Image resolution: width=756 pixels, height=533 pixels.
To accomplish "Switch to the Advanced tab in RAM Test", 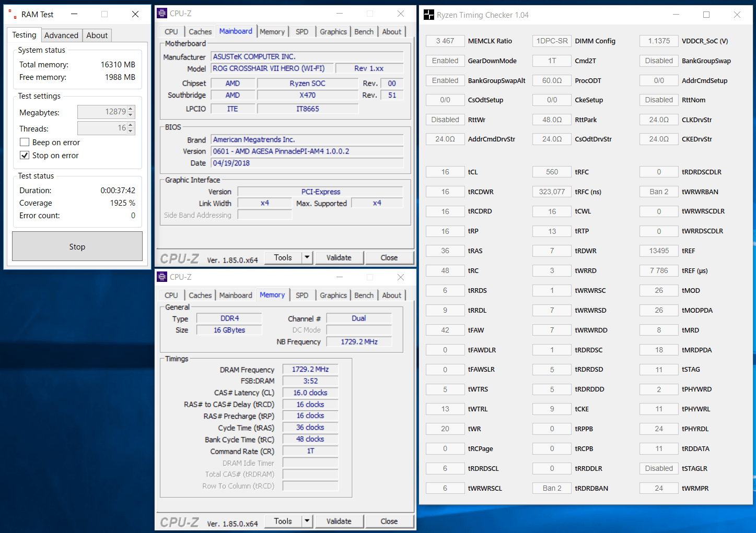I will click(x=61, y=35).
